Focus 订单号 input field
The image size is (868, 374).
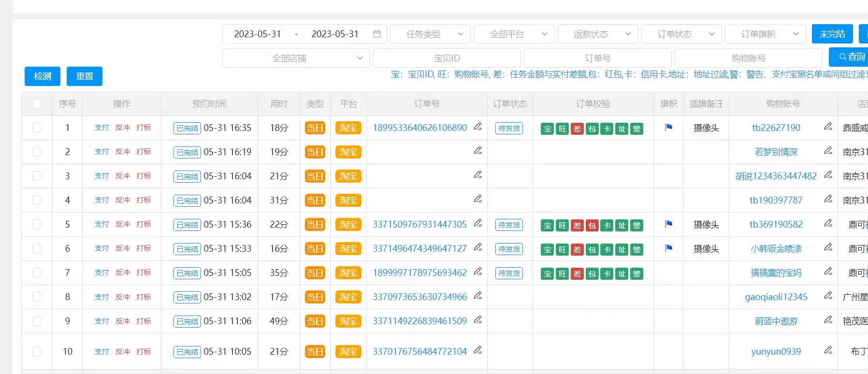pos(598,58)
